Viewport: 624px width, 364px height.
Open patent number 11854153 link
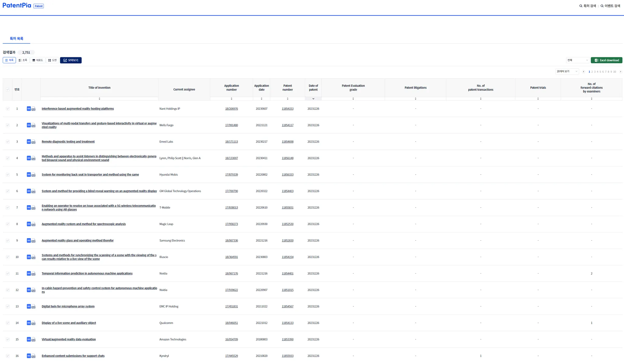287,109
